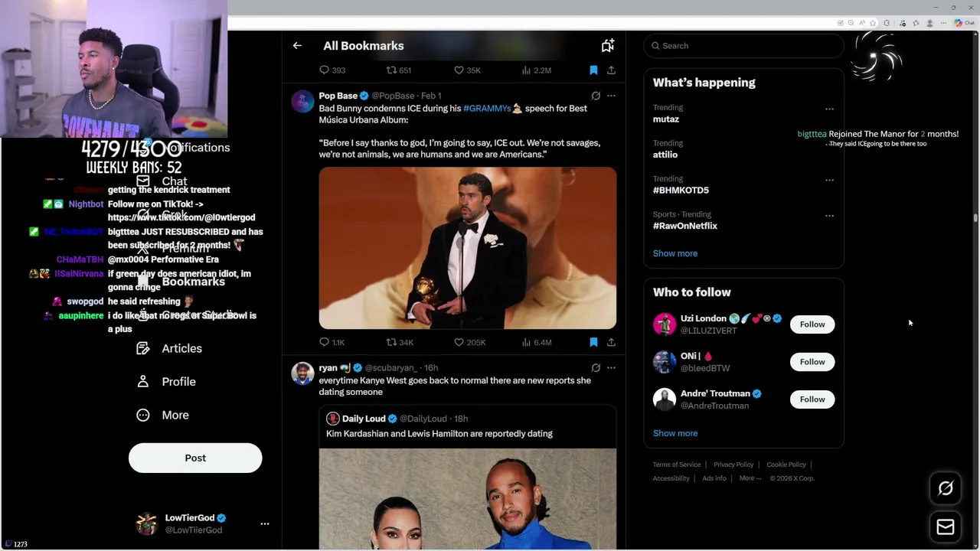Open the Grok icon on Pop Base post

(x=596, y=96)
